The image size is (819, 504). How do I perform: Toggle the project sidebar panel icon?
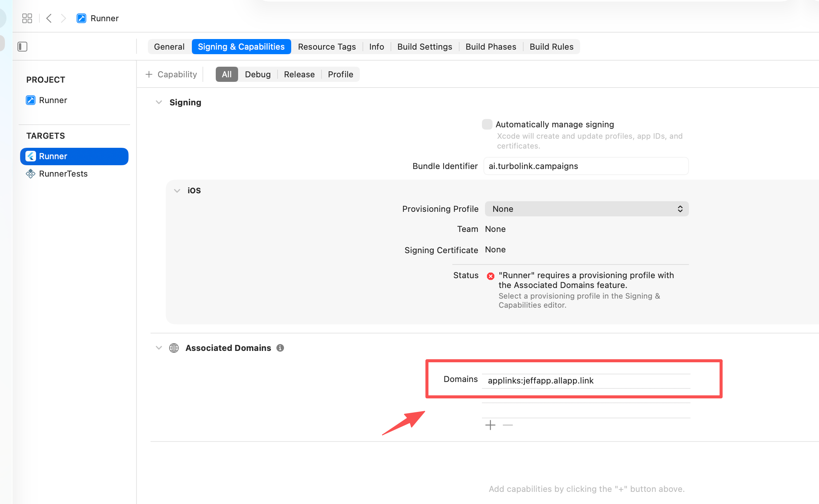(22, 47)
